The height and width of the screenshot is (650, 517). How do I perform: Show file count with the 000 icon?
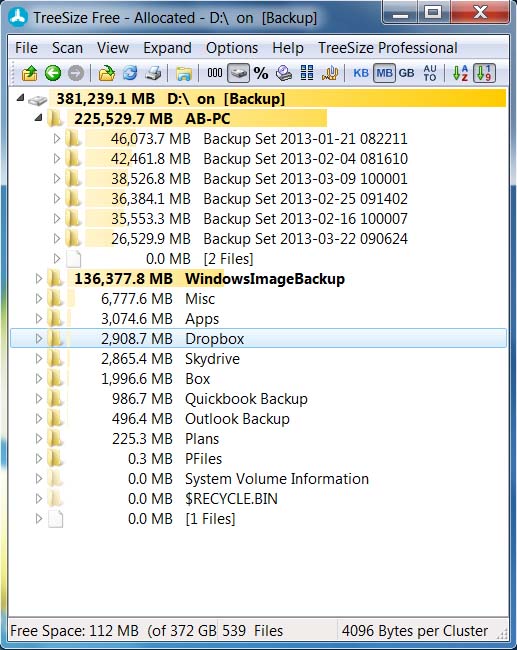215,73
